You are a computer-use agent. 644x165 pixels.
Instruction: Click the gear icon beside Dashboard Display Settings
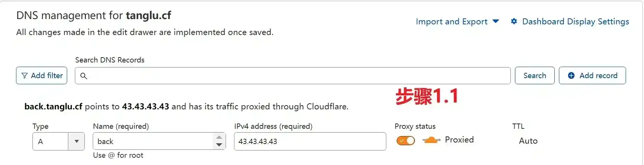click(514, 21)
